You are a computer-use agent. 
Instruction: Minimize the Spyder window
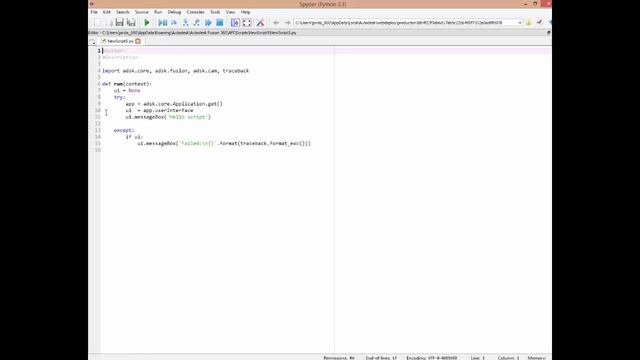525,4
